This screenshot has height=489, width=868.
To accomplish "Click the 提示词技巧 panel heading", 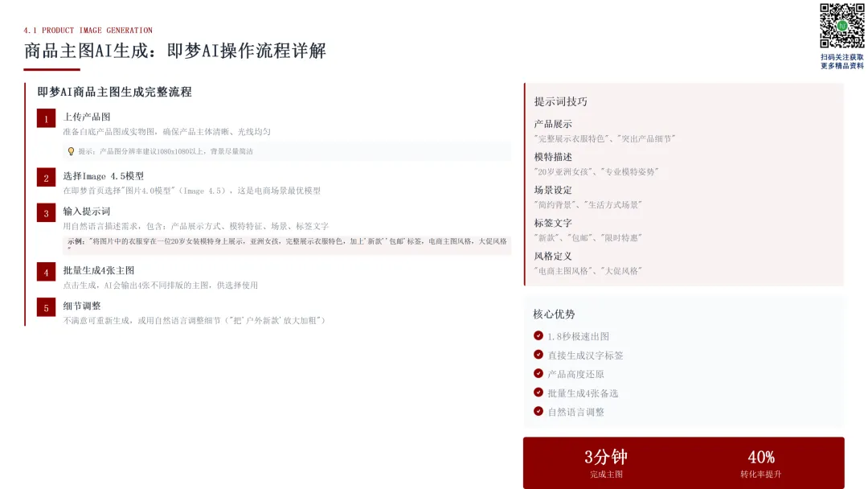I will [561, 102].
